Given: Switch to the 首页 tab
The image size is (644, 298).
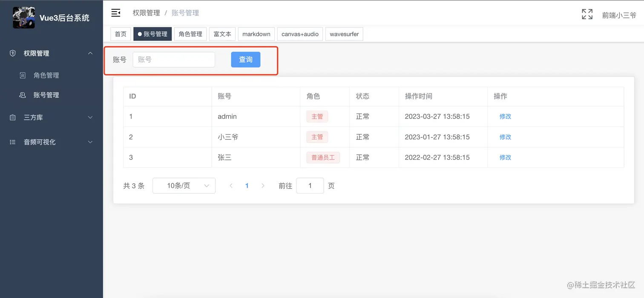Looking at the screenshot, I should (121, 34).
